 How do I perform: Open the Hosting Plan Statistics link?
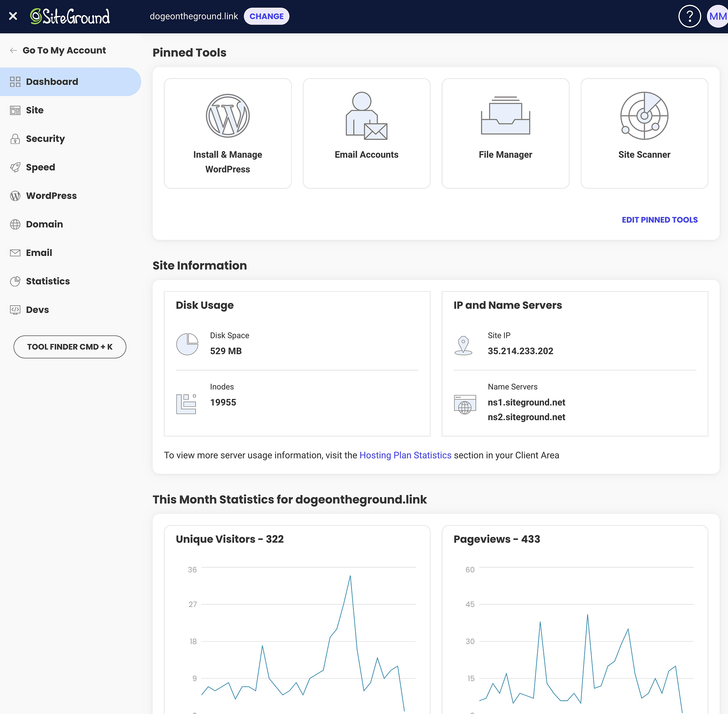click(405, 455)
